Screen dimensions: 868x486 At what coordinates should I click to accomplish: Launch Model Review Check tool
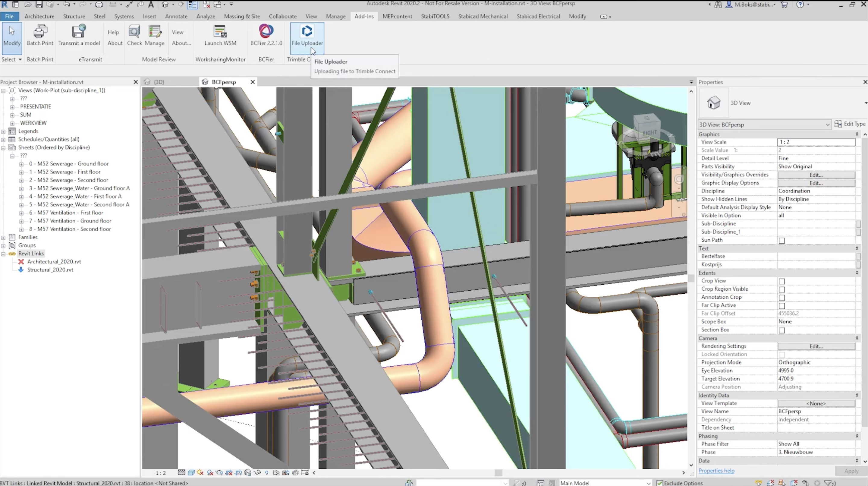[x=134, y=35]
